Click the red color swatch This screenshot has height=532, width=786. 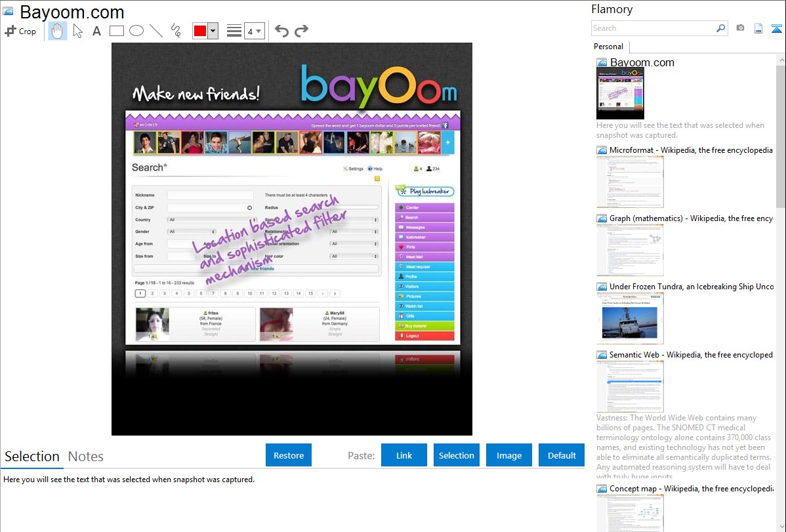200,31
